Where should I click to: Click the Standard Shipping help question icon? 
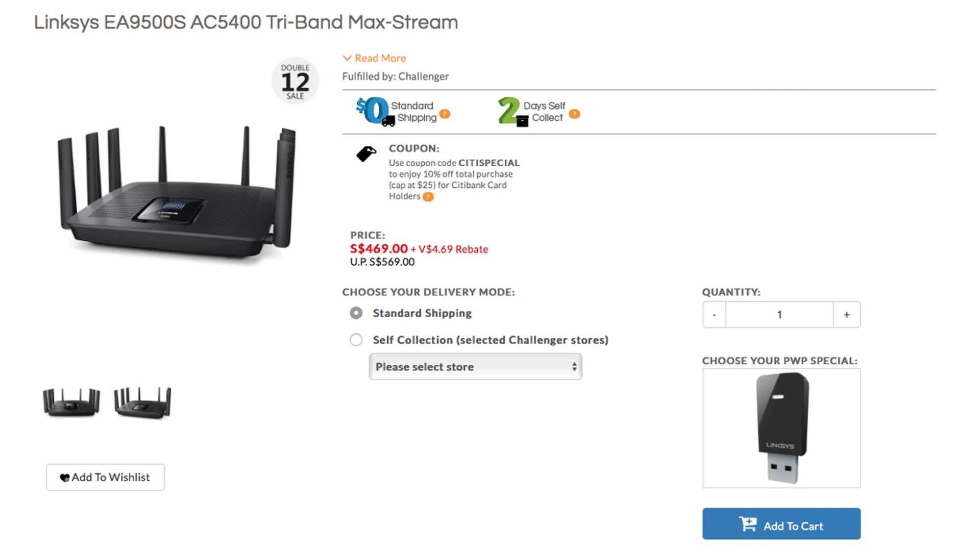[x=445, y=114]
